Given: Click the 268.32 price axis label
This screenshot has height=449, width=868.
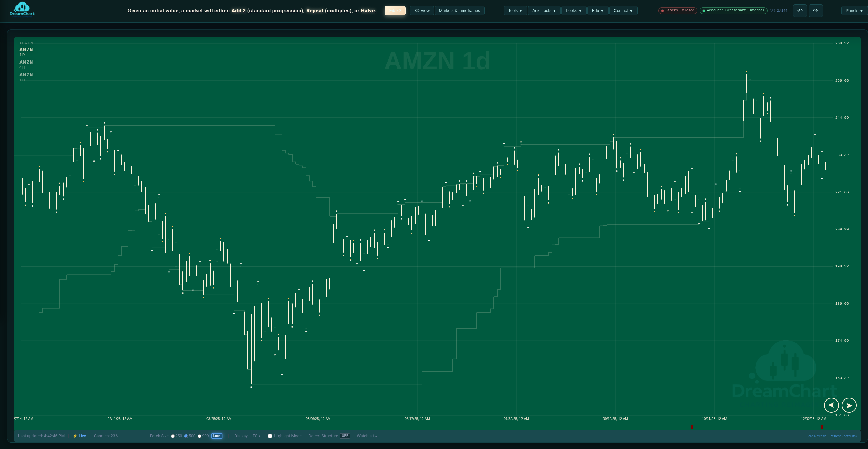Looking at the screenshot, I should click(842, 43).
